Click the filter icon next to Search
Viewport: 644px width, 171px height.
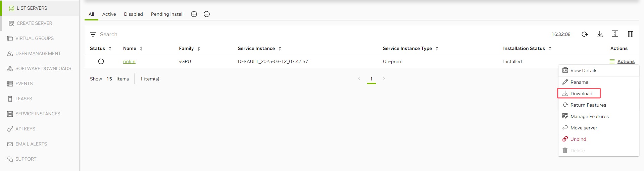pos(93,35)
